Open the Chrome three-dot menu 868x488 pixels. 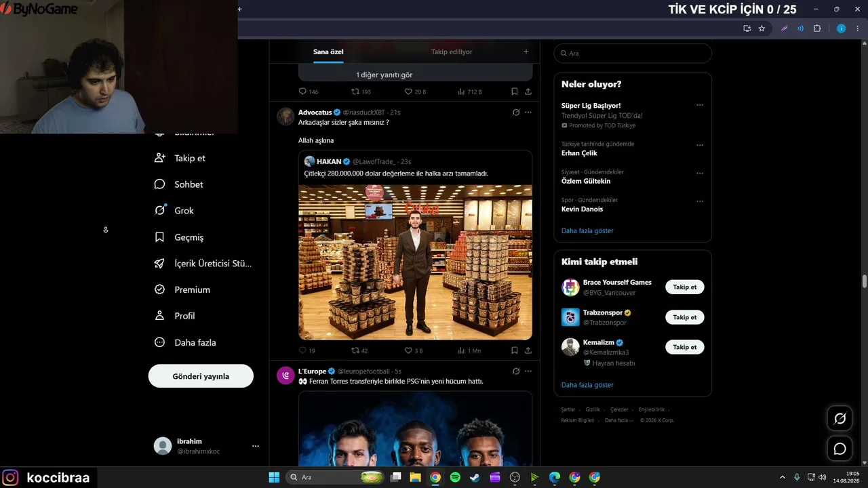point(857,28)
